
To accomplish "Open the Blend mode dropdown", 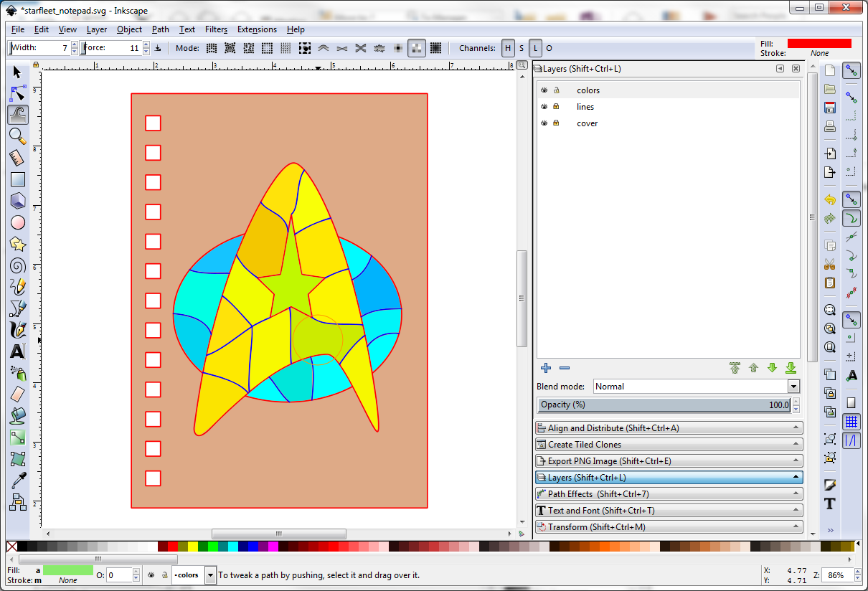I will (793, 387).
